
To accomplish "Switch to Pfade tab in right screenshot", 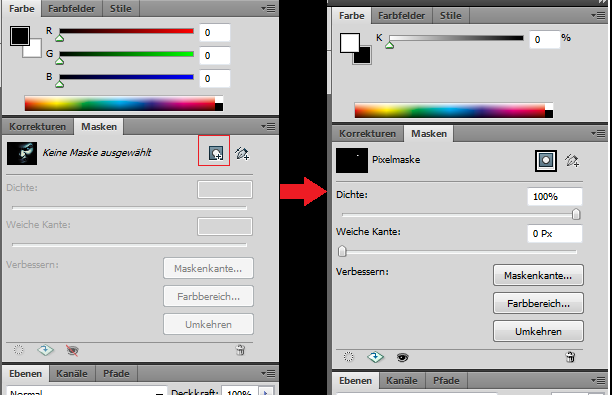I will click(x=446, y=381).
